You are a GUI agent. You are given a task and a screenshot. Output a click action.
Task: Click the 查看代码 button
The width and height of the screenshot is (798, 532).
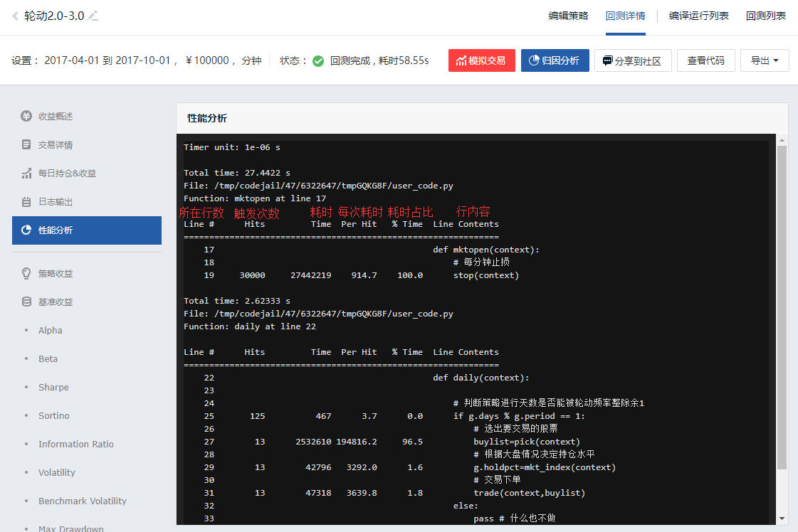tap(705, 60)
